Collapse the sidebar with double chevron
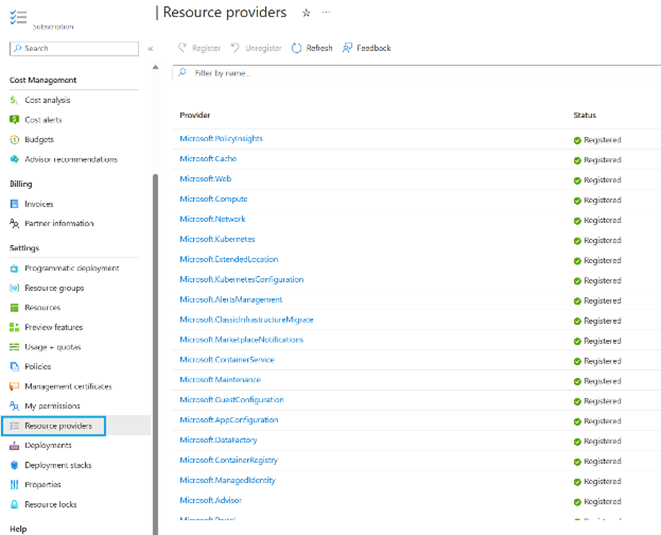661x535 pixels. click(150, 48)
